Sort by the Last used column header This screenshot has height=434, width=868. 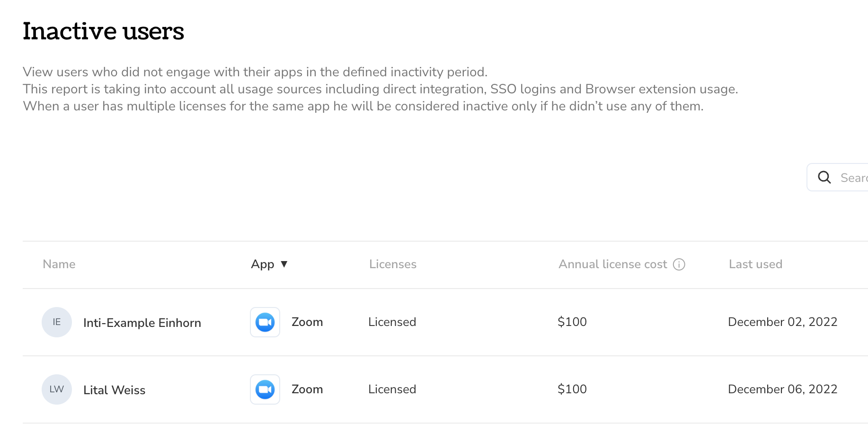[x=755, y=264]
